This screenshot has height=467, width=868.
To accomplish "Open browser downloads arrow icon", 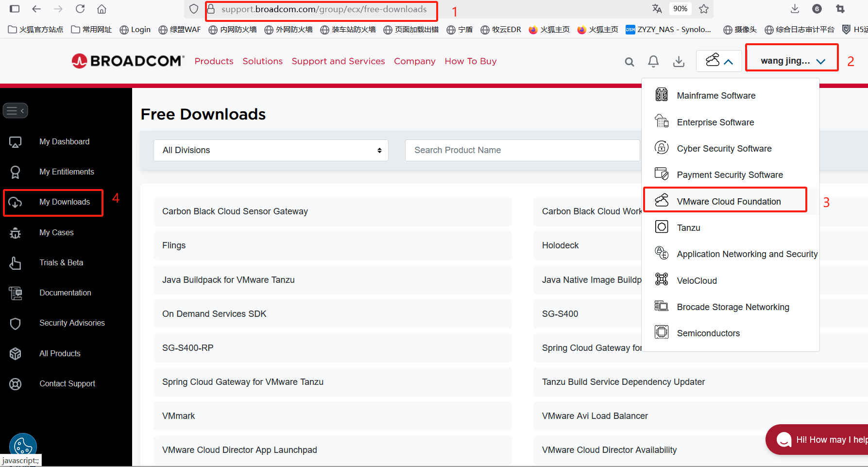I will [795, 9].
